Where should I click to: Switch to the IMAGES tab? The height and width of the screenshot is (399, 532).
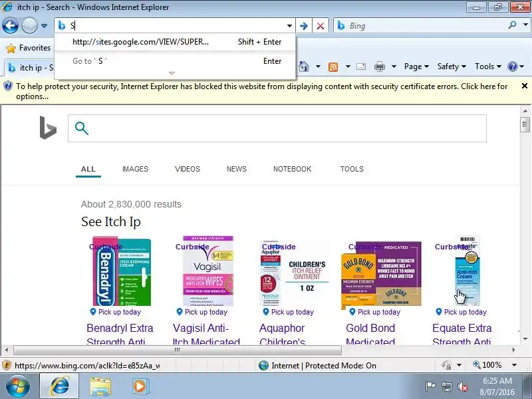(x=135, y=169)
